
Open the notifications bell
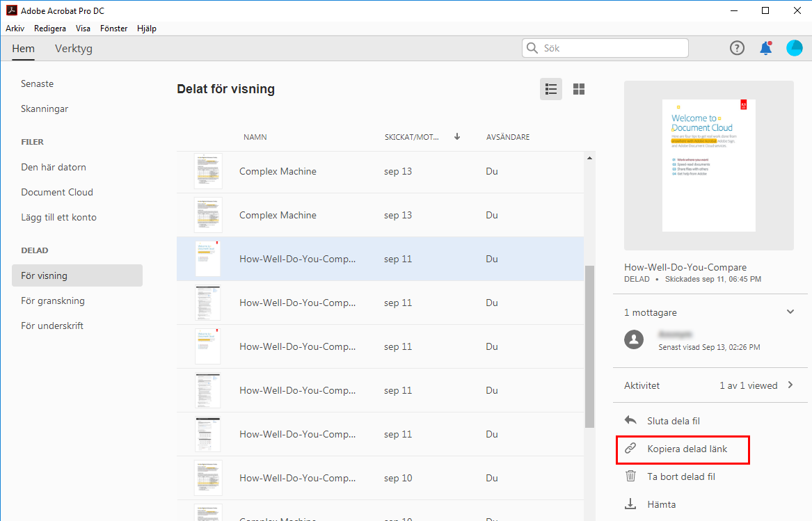[x=766, y=48]
